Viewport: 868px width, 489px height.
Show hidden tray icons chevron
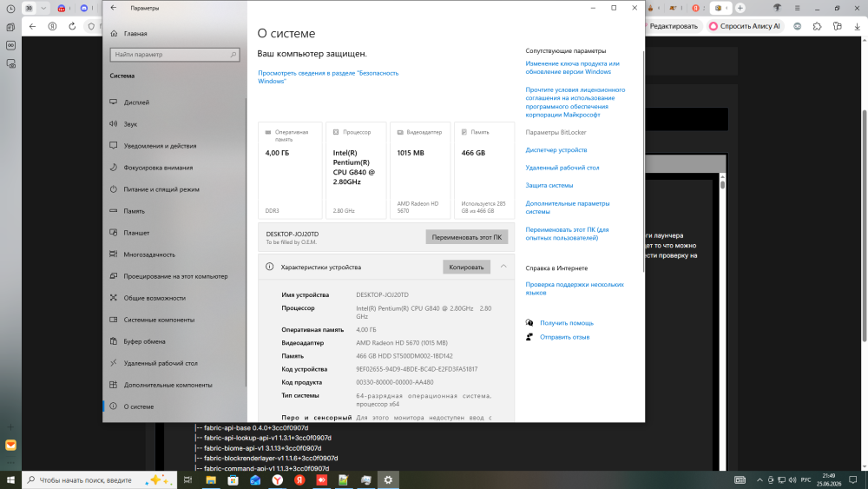pos(759,480)
